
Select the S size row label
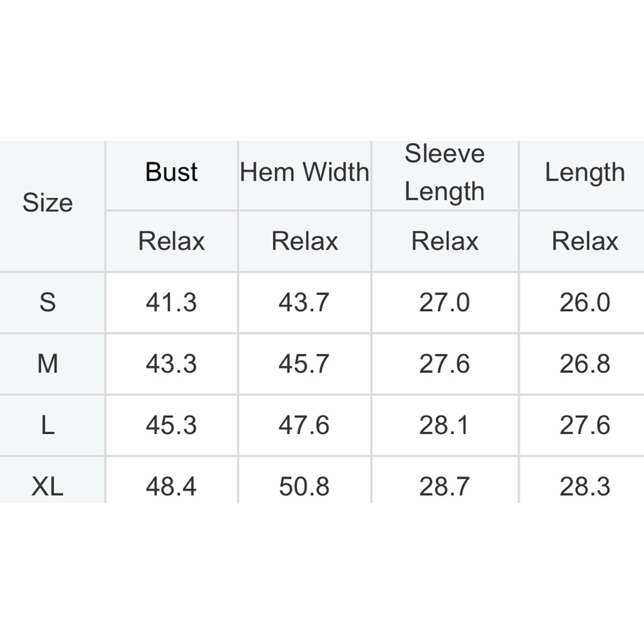[48, 302]
